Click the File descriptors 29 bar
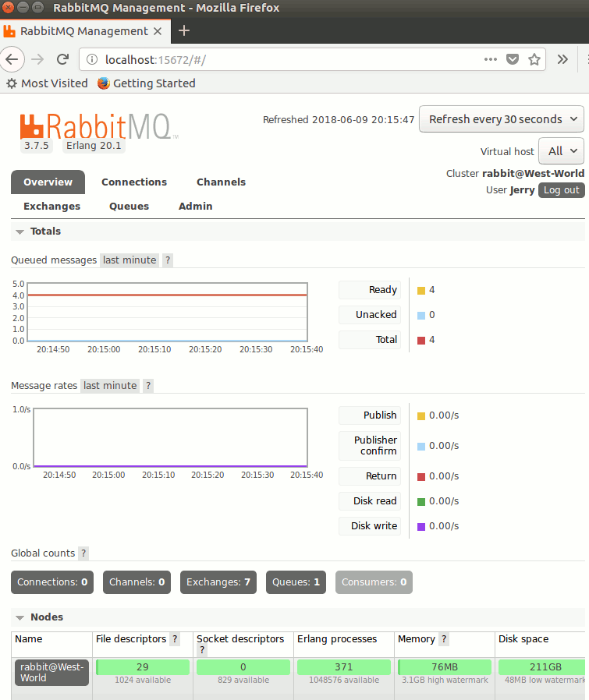Image resolution: width=589 pixels, height=700 pixels. pyautogui.click(x=143, y=667)
